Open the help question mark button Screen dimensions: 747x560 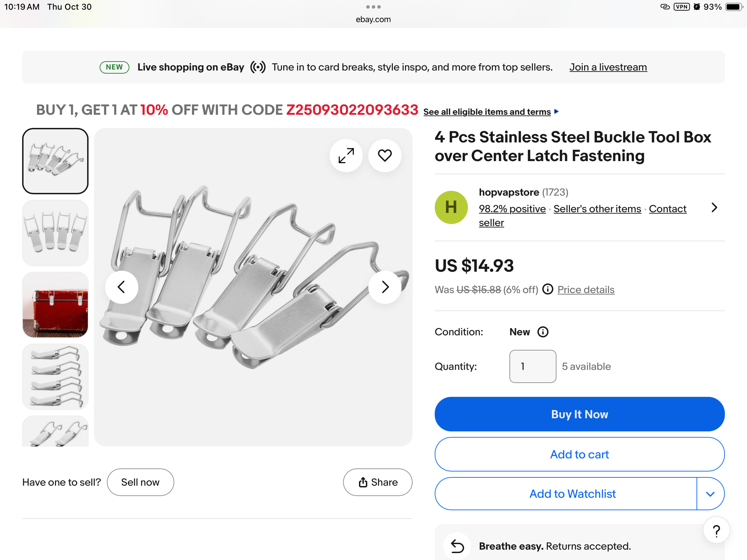(x=717, y=531)
